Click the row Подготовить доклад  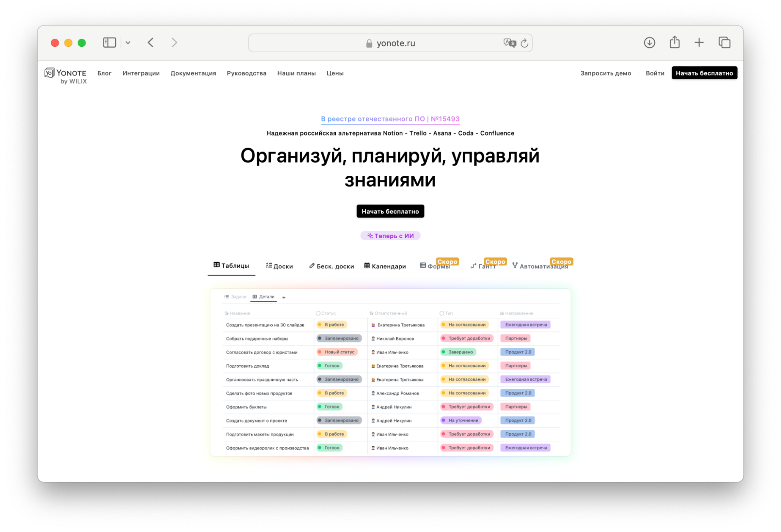pyautogui.click(x=391, y=366)
